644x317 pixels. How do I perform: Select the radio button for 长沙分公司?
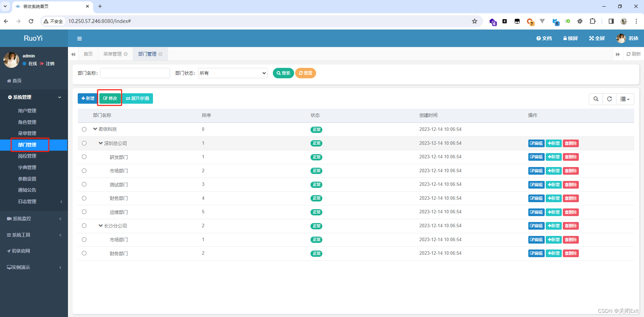pos(84,225)
